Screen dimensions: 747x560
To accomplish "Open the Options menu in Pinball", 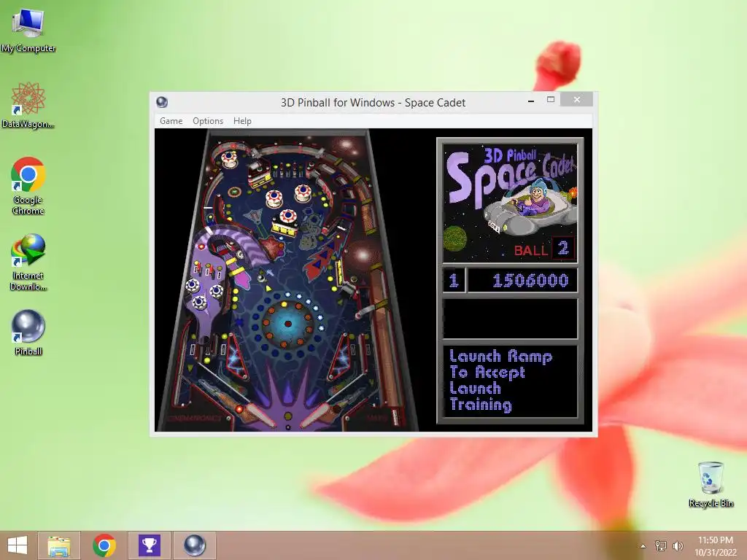I will [208, 121].
